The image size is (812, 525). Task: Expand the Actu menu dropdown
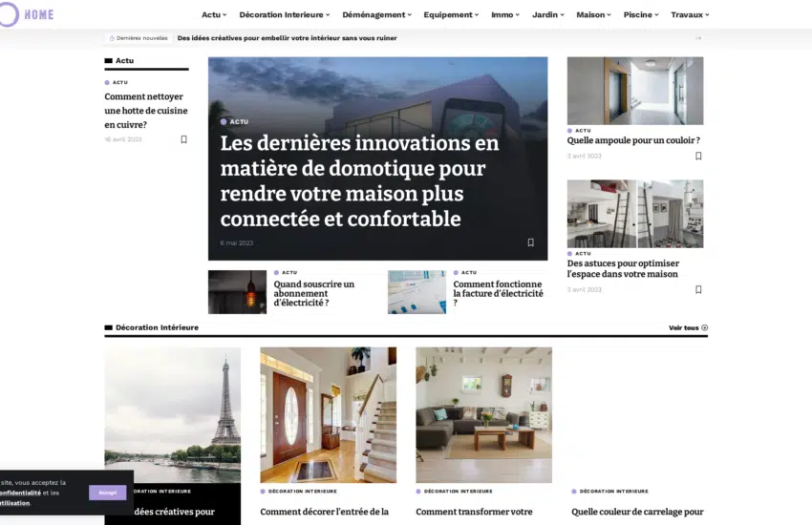(x=214, y=15)
